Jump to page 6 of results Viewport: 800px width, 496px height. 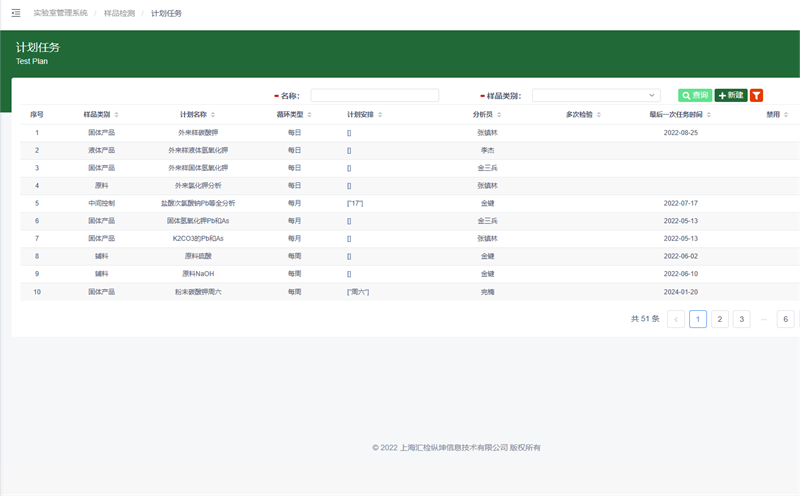786,319
